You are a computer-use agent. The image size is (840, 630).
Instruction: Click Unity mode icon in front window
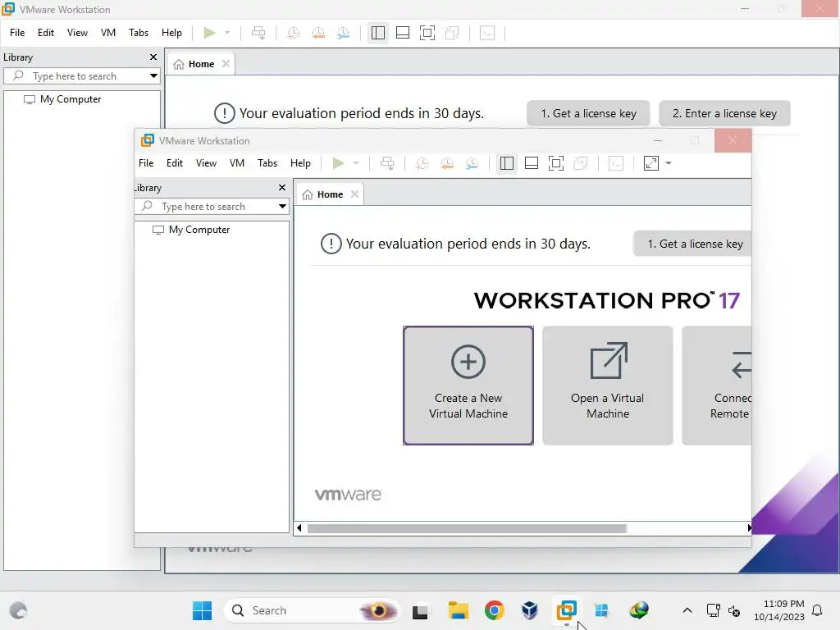[x=581, y=163]
